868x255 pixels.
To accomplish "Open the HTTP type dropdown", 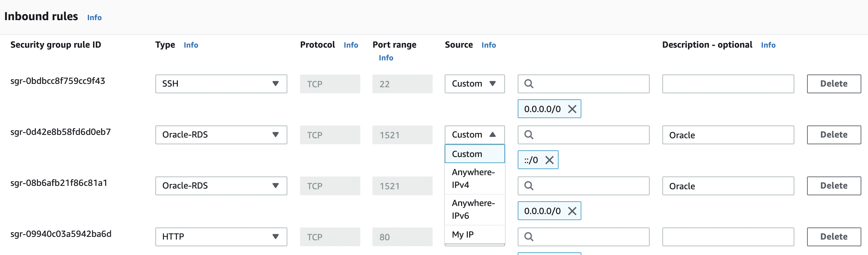I will click(221, 237).
